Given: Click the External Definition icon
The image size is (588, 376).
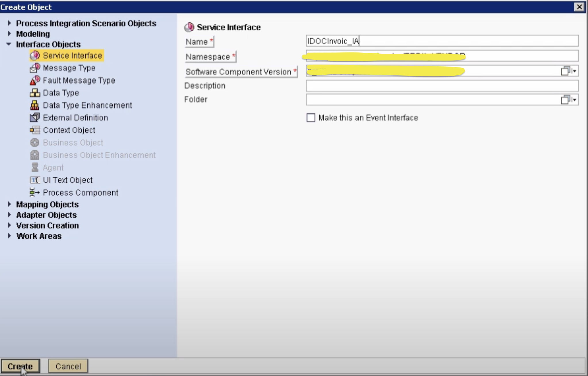Looking at the screenshot, I should [35, 117].
